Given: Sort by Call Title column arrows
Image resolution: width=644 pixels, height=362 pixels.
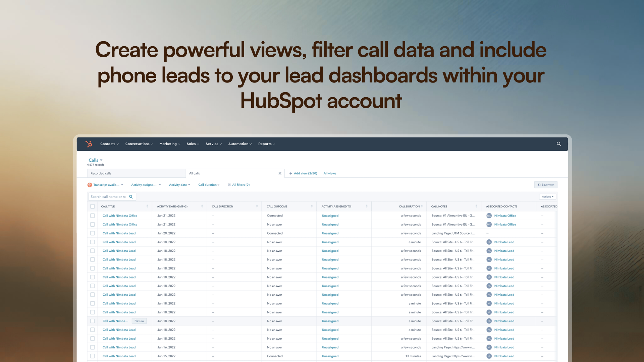Looking at the screenshot, I should (147, 206).
